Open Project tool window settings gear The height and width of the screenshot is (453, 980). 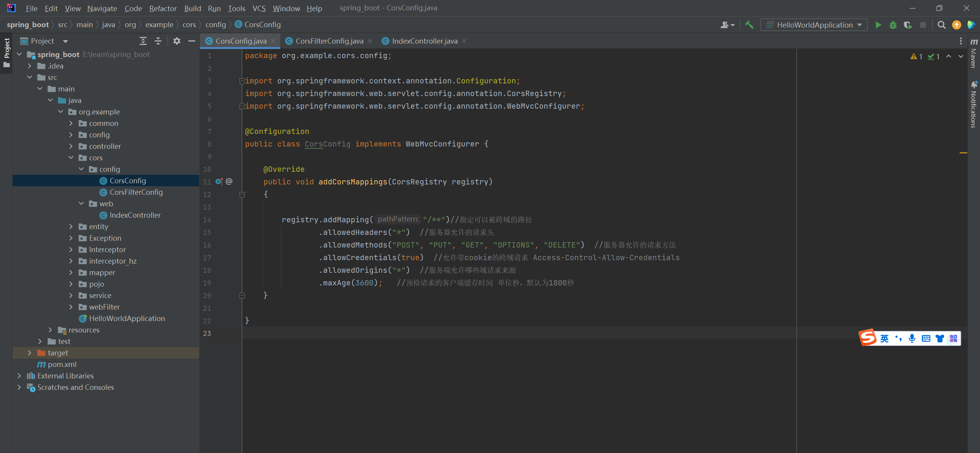pyautogui.click(x=176, y=41)
